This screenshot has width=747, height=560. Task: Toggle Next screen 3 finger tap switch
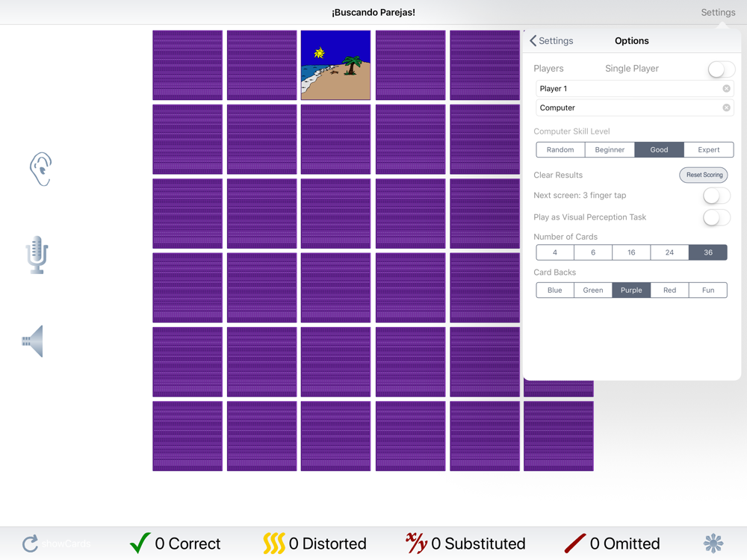[716, 195]
